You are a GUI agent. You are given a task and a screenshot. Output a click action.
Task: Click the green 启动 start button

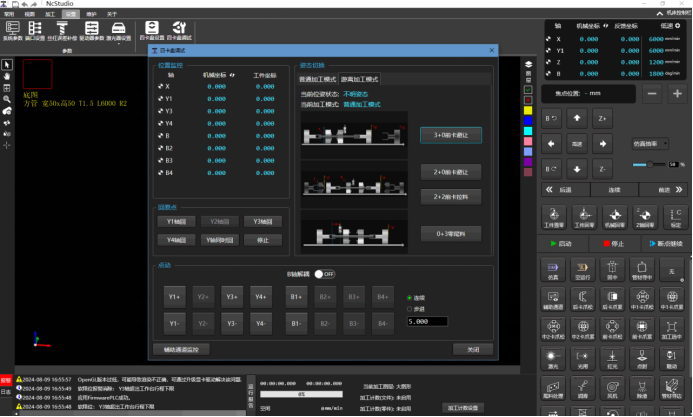point(561,243)
